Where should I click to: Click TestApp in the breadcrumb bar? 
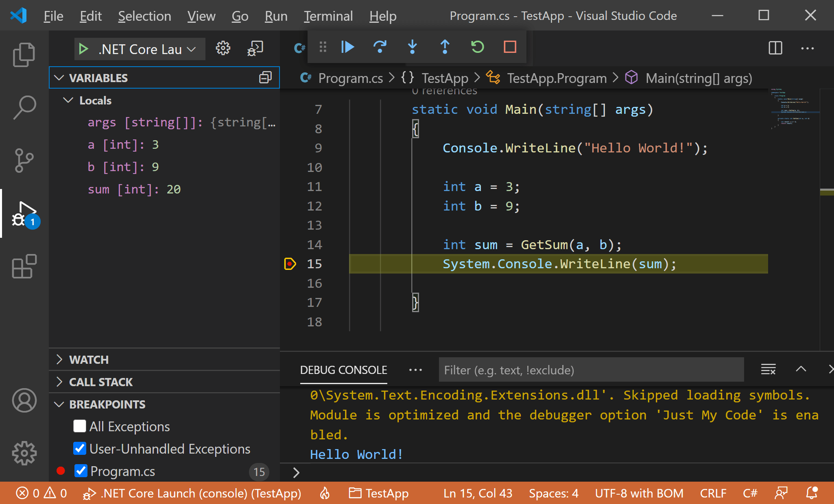coord(444,78)
